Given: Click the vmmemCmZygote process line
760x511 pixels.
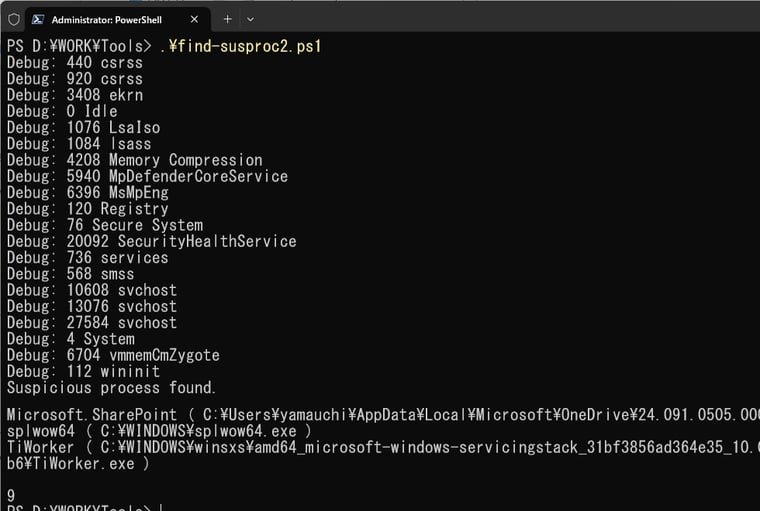Looking at the screenshot, I should point(113,355).
